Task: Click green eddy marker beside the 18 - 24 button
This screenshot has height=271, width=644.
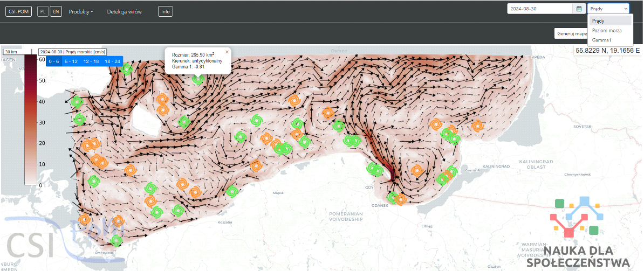Action: (127, 69)
